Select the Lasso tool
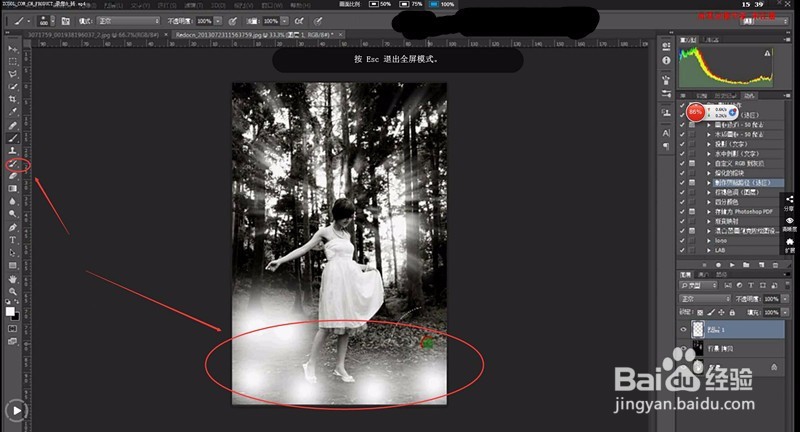This screenshot has height=432, width=800. [13, 74]
